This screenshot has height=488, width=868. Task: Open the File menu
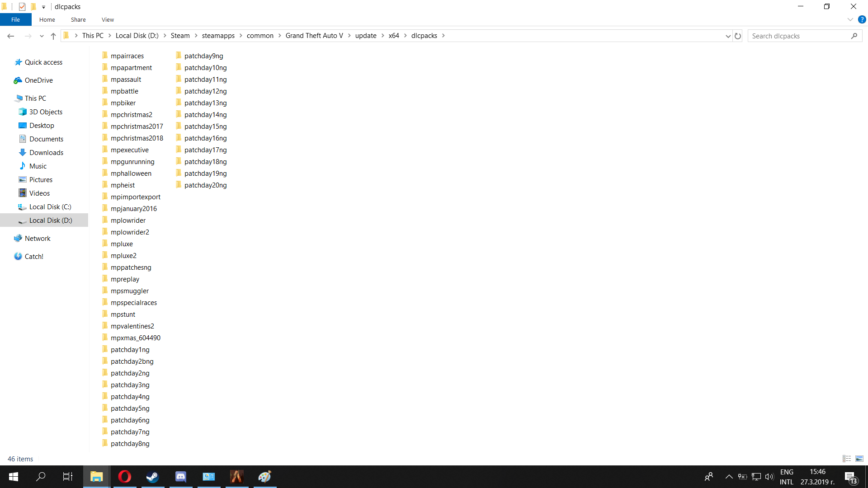tap(15, 19)
